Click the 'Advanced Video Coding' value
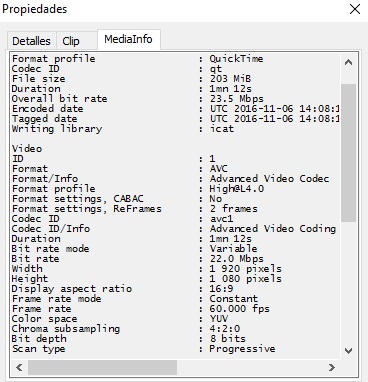This screenshot has height=382, width=368. tap(273, 229)
